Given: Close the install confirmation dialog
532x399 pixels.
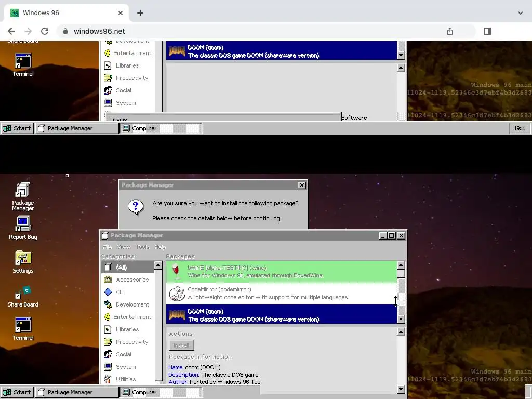Looking at the screenshot, I should [301, 185].
